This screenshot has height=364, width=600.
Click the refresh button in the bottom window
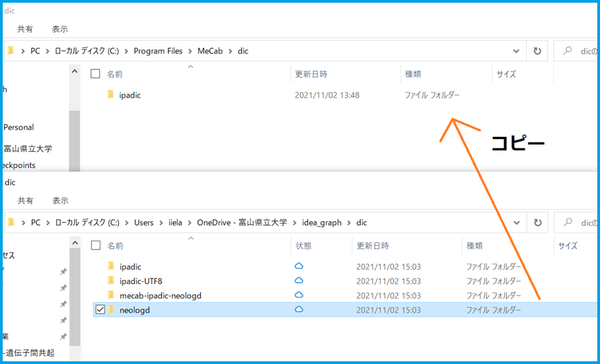(537, 222)
